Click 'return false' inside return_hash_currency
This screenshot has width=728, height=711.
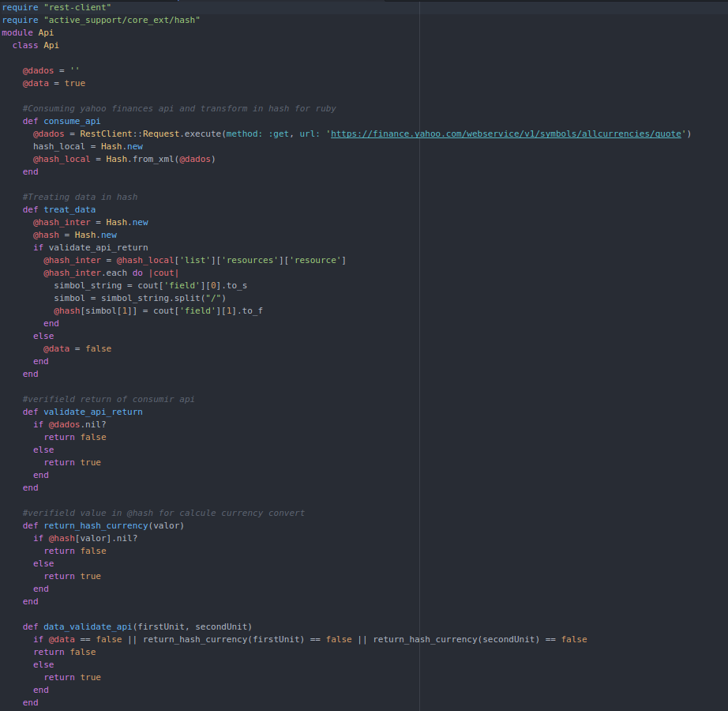(x=75, y=551)
